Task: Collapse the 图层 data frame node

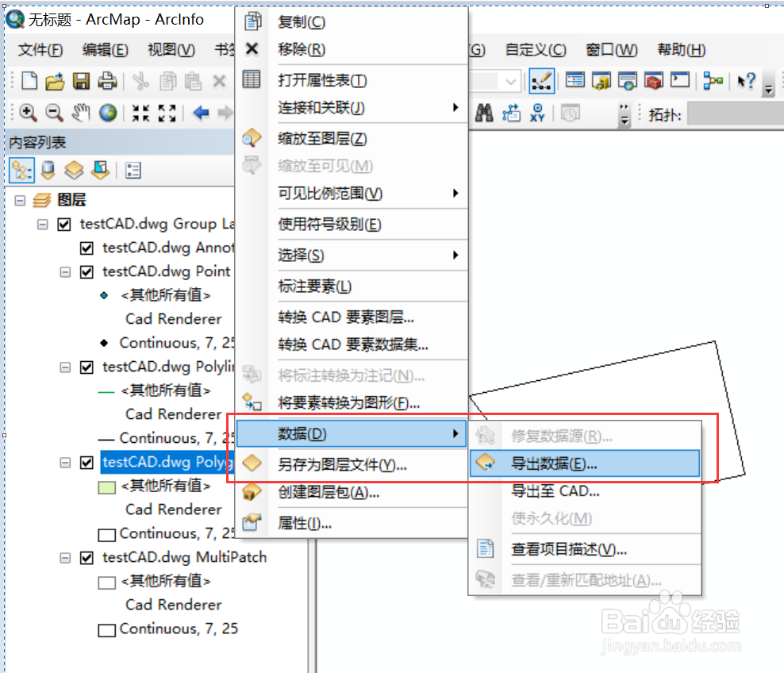Action: point(20,201)
